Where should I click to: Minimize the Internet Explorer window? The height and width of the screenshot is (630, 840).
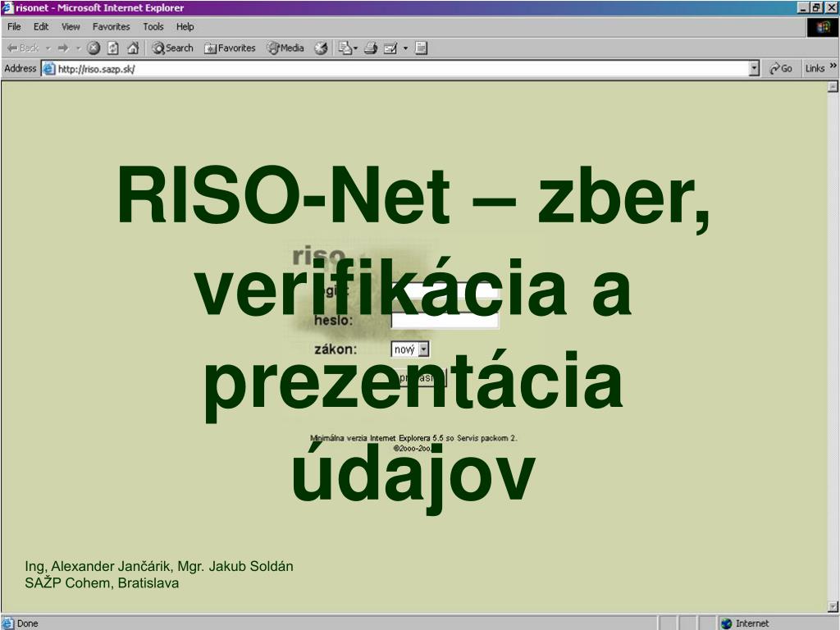804,7
